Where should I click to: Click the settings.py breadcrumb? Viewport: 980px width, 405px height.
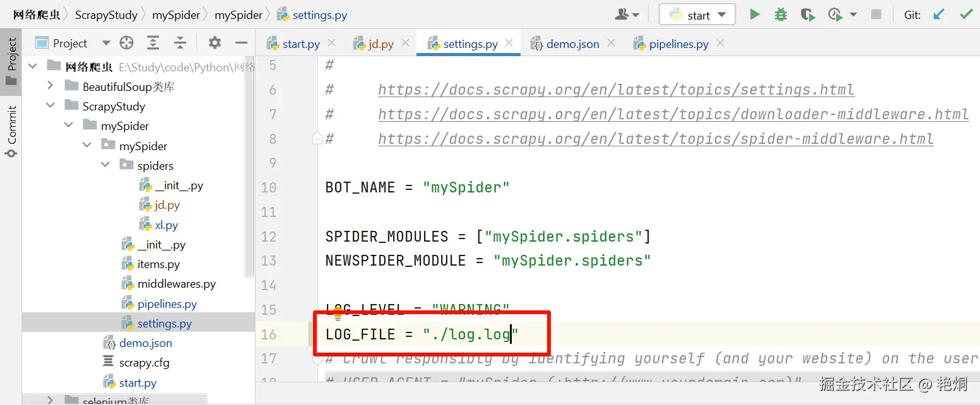tap(312, 15)
